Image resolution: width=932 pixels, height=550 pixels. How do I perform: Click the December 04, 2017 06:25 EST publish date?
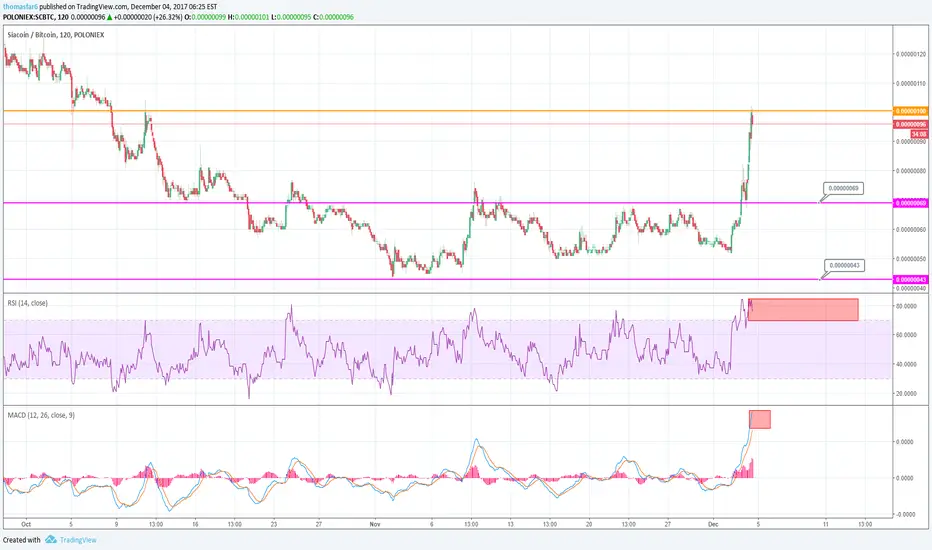pos(174,7)
